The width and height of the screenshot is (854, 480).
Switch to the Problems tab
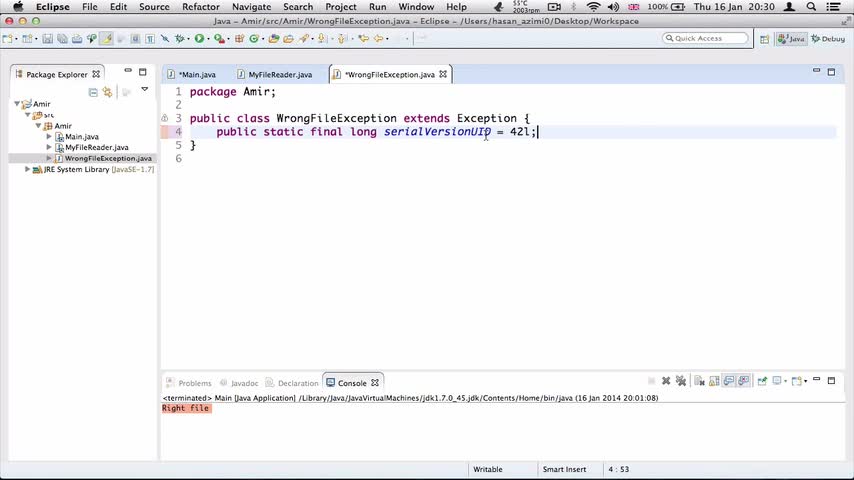click(x=188, y=383)
